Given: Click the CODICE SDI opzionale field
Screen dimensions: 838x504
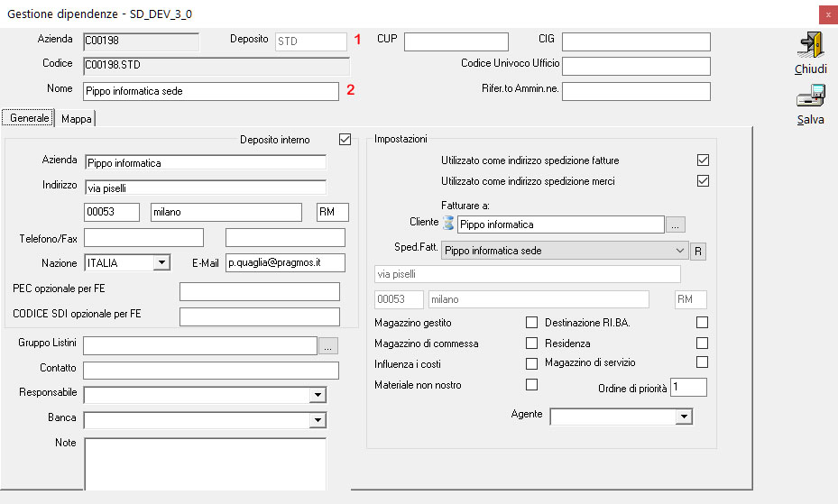Looking at the screenshot, I should click(260, 316).
